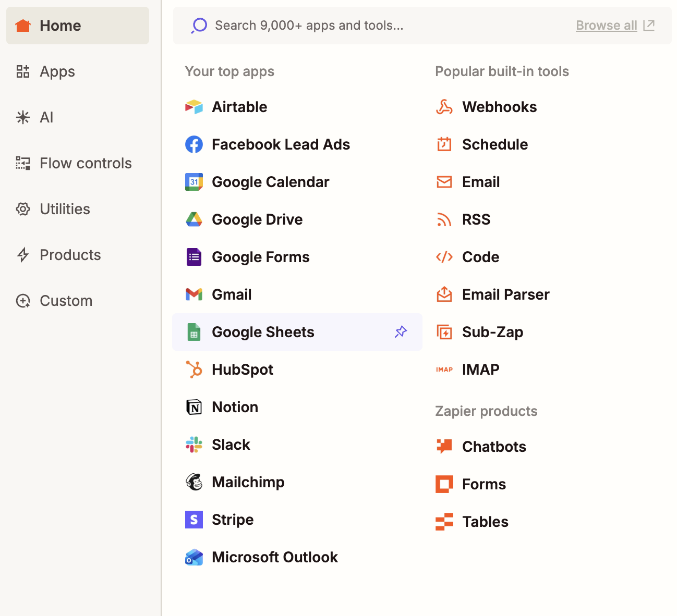Choose the RSS label
Viewport: 677px width, 616px height.
click(x=476, y=219)
